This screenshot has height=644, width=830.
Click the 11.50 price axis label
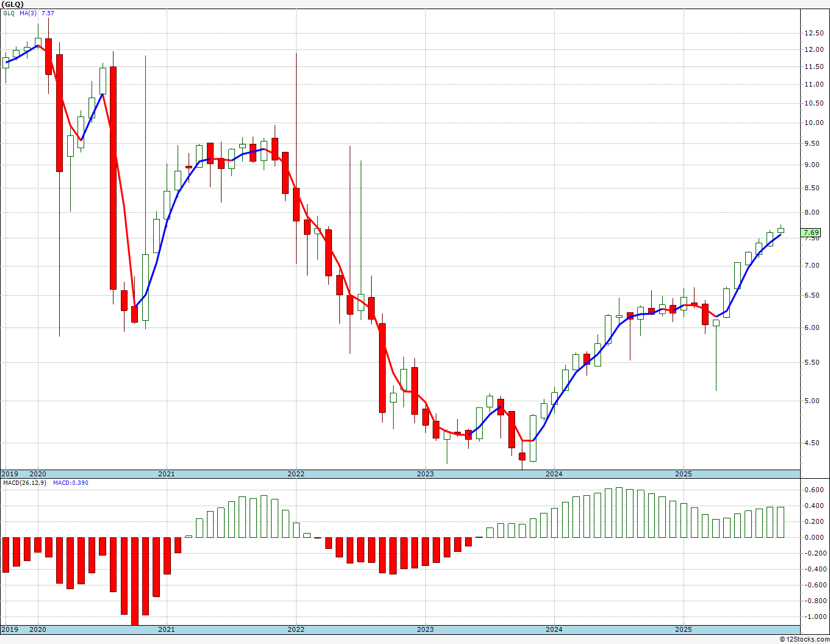(x=814, y=66)
